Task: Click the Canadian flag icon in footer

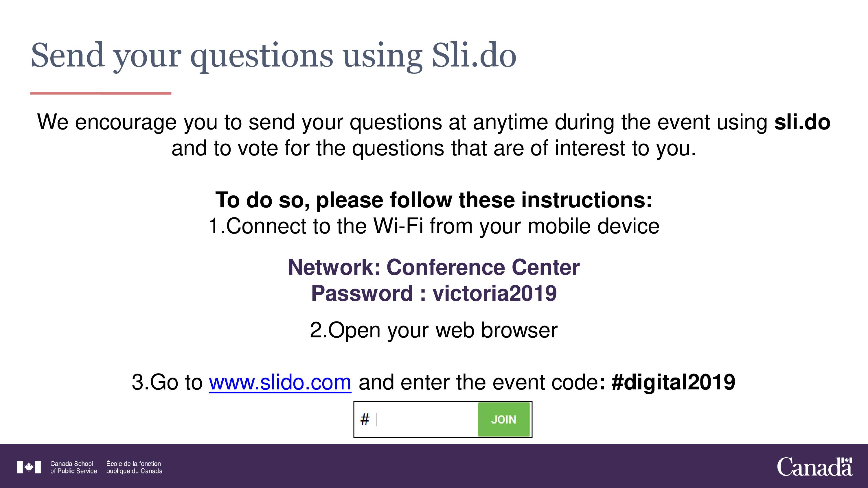Action: point(29,467)
